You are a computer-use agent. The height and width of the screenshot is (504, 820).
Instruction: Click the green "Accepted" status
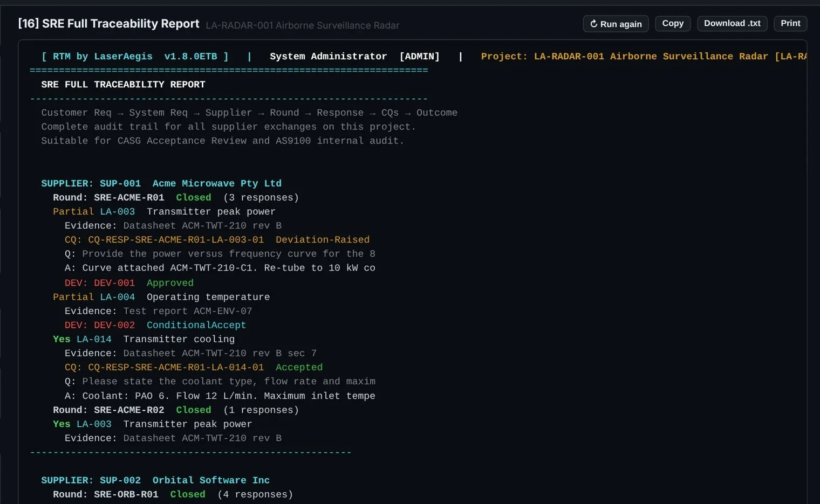click(299, 367)
